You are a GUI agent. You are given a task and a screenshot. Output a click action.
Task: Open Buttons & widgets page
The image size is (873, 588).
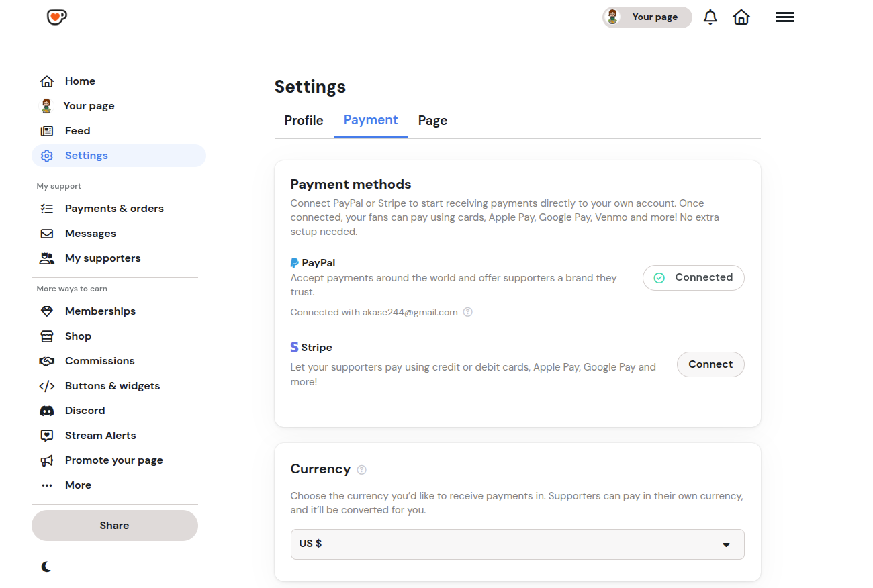click(112, 386)
